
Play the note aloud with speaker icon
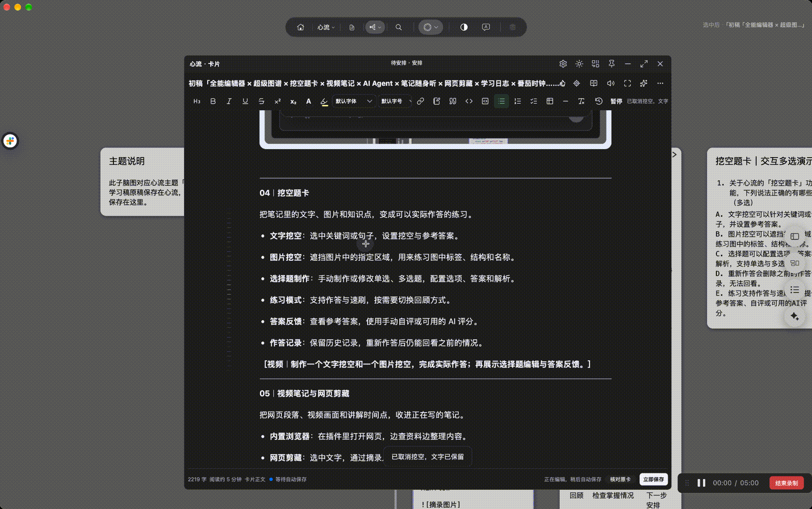click(x=611, y=83)
